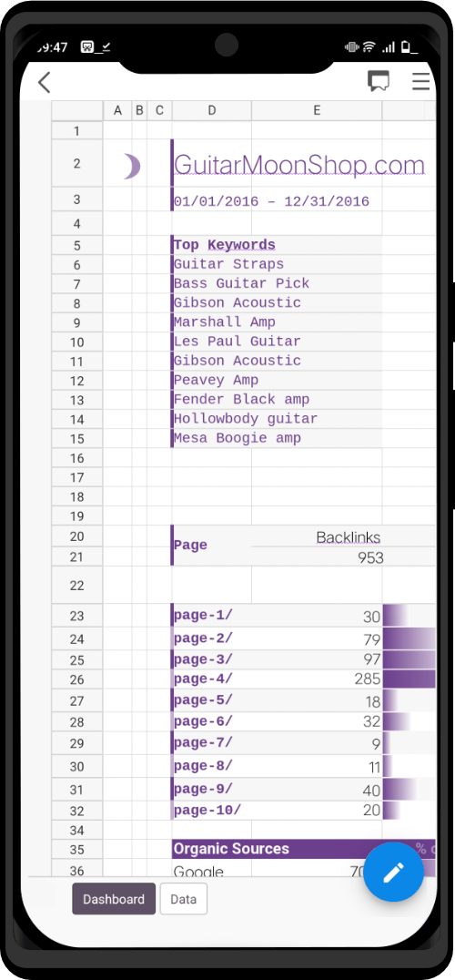Tap the Wi-Fi status bar icon
Viewport: 455px width, 980px height.
point(369,46)
